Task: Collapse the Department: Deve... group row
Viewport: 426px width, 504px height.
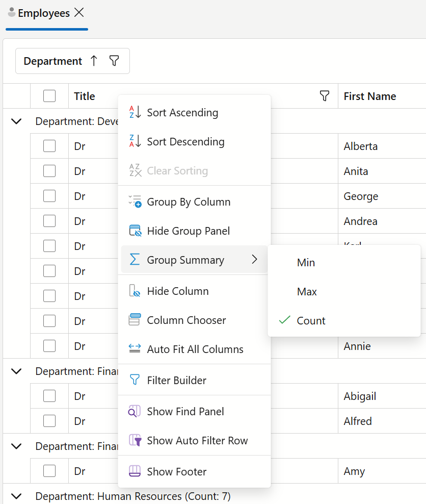Action: (16, 121)
